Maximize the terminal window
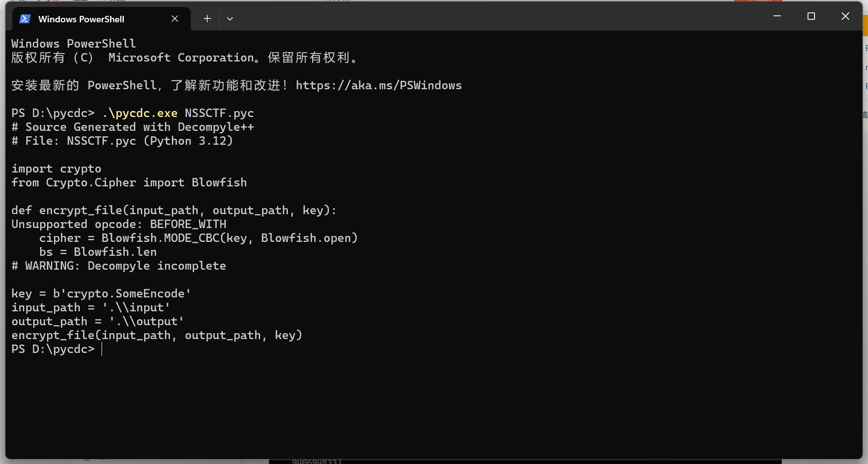This screenshot has width=868, height=464. coord(811,16)
